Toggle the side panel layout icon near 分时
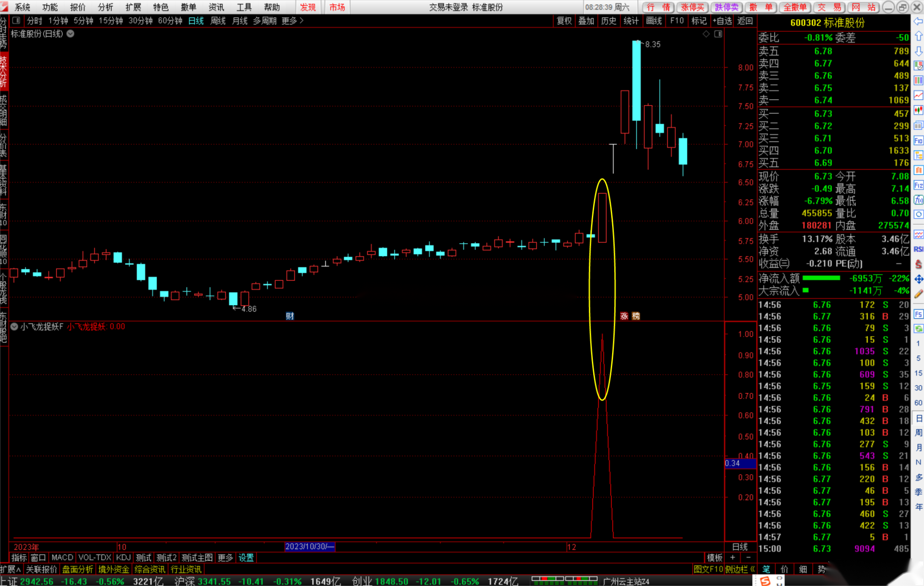The height and width of the screenshot is (586, 924). pyautogui.click(x=16, y=21)
